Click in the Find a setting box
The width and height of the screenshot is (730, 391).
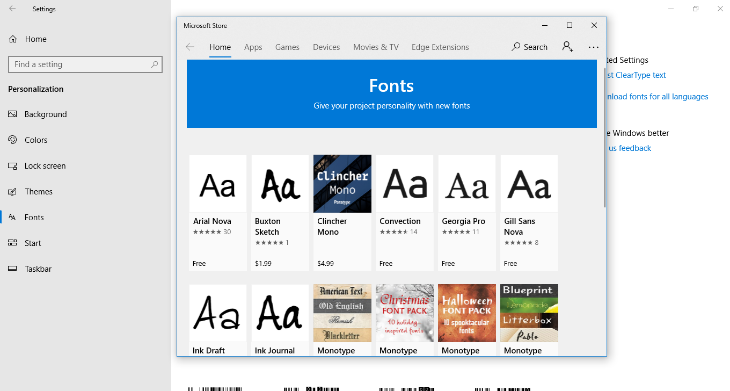point(85,64)
